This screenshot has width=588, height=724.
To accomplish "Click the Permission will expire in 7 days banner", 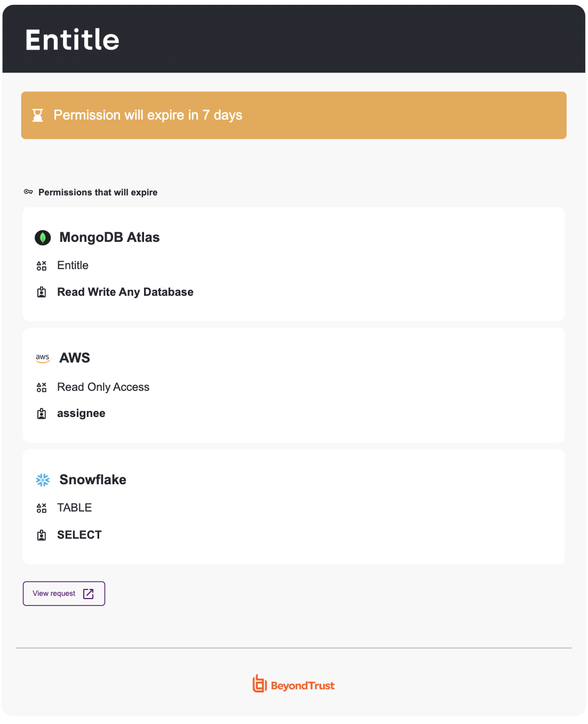I will (294, 115).
